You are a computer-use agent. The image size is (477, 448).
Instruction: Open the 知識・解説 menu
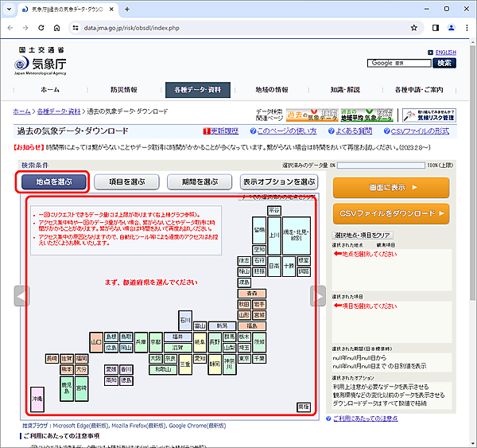click(345, 90)
